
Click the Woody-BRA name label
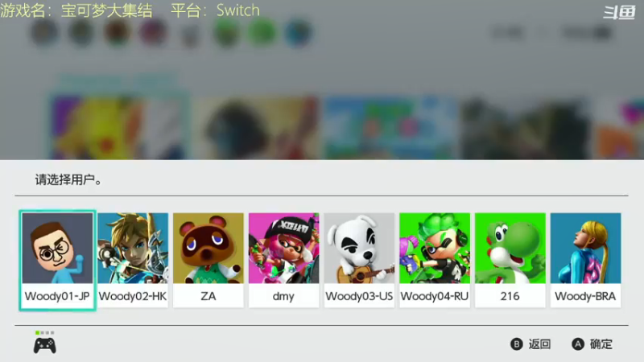click(585, 296)
